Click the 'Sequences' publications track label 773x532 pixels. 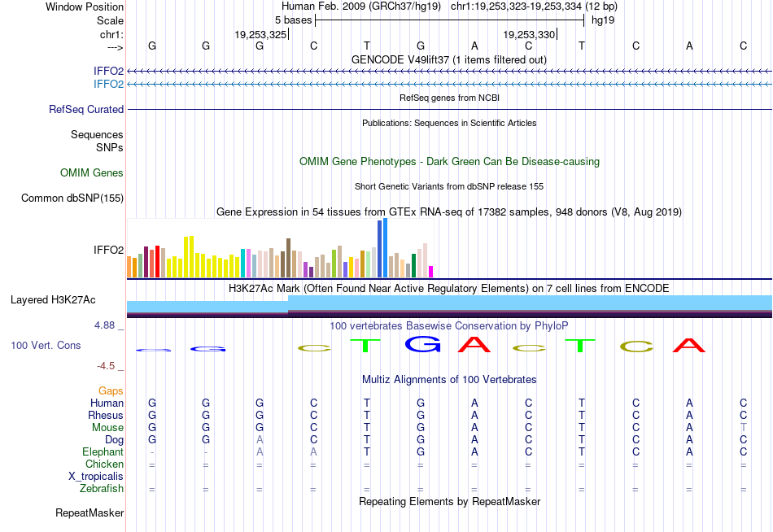tap(97, 134)
